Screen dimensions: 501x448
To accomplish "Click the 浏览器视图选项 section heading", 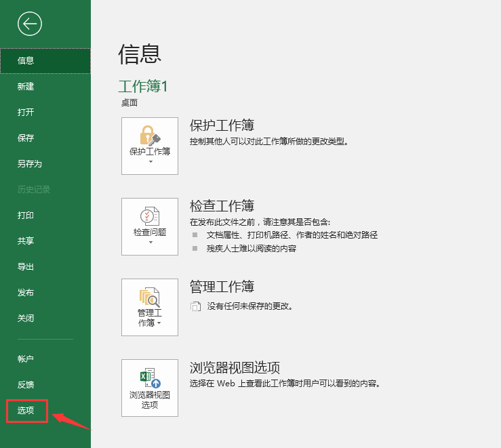I will [235, 367].
